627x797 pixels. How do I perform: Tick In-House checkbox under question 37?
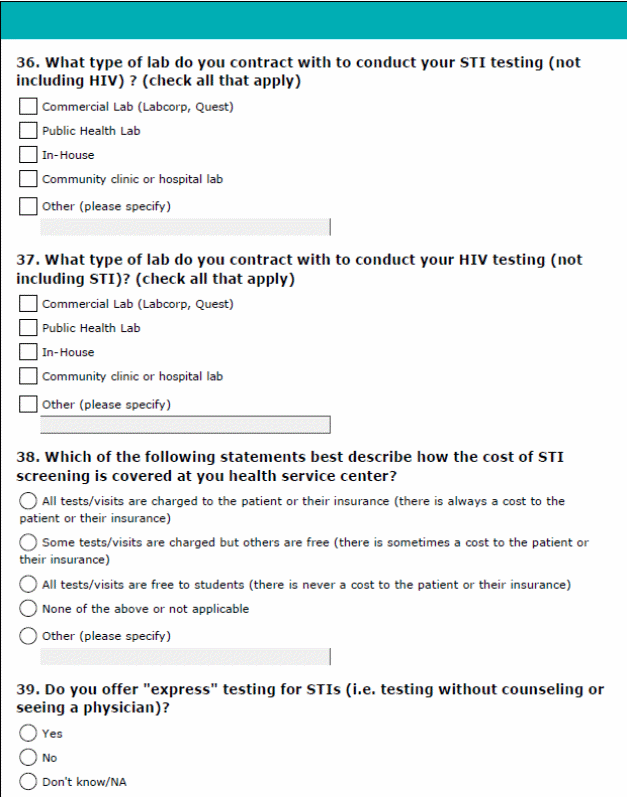tap(29, 352)
